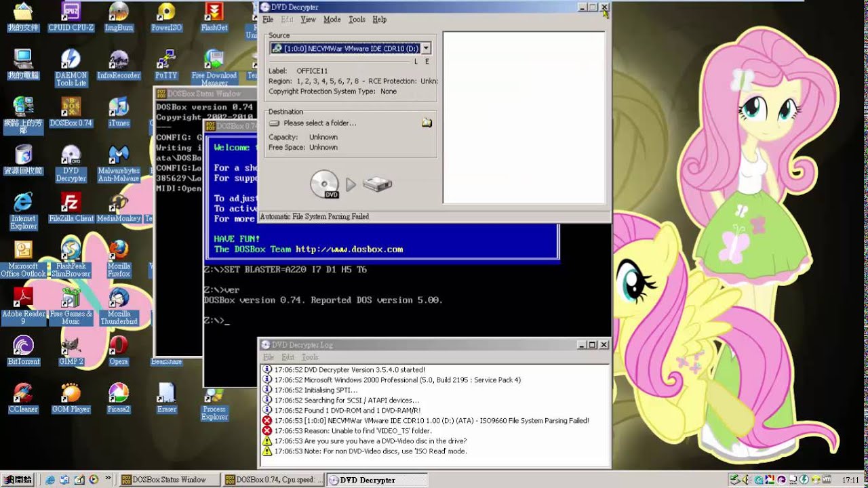The image size is (868, 488).
Task: Open the Eraser desktop icon
Action: point(166,399)
